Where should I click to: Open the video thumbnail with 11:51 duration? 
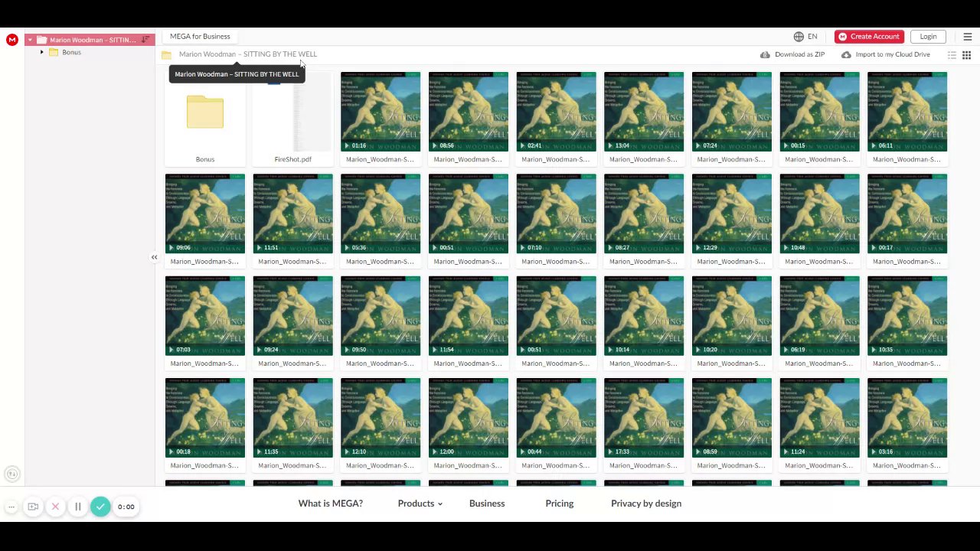(x=293, y=220)
